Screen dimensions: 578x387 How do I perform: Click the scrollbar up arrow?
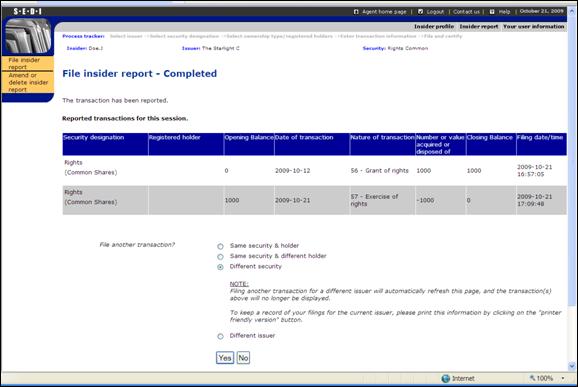572,10
